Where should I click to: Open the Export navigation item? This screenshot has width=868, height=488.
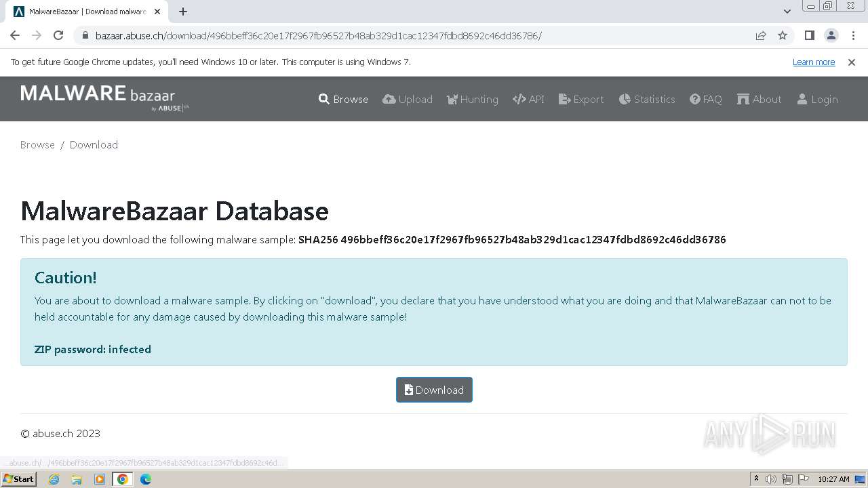pyautogui.click(x=581, y=99)
